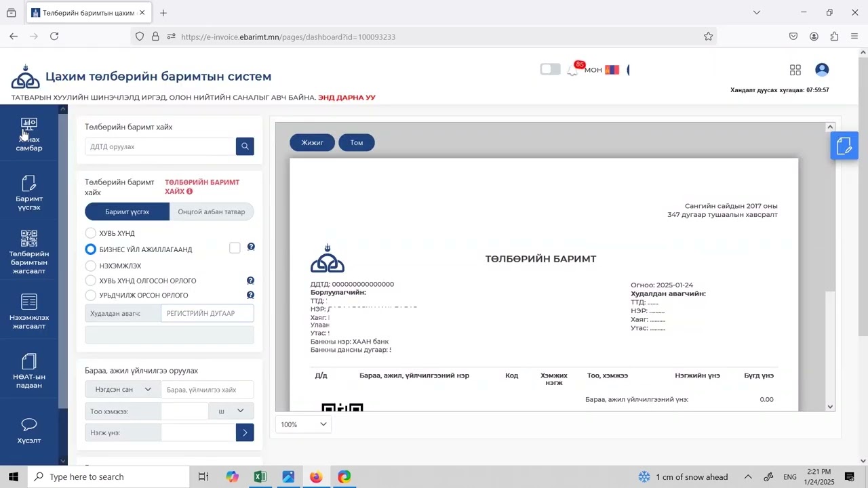Click the receipt preview scrollbar up arrow

point(830,127)
